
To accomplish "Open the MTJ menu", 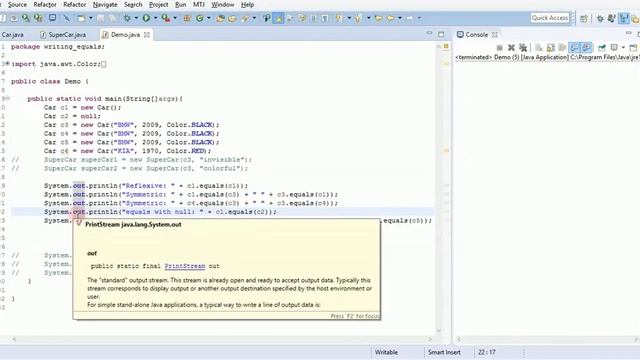I will pos(199,5).
